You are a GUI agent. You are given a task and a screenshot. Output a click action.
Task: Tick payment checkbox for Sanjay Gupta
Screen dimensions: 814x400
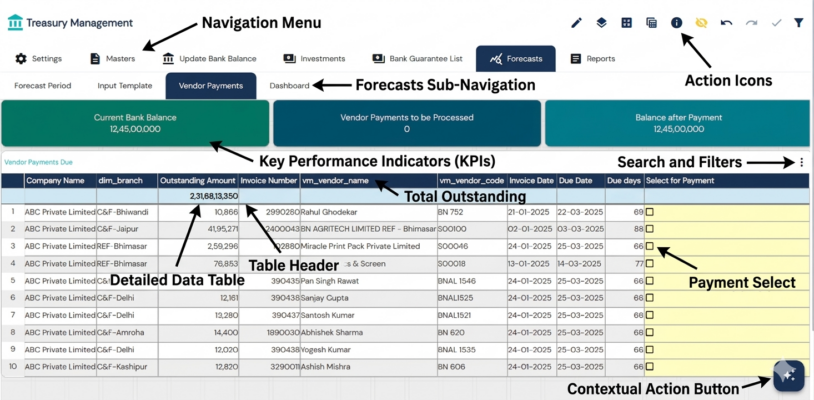pos(649,298)
